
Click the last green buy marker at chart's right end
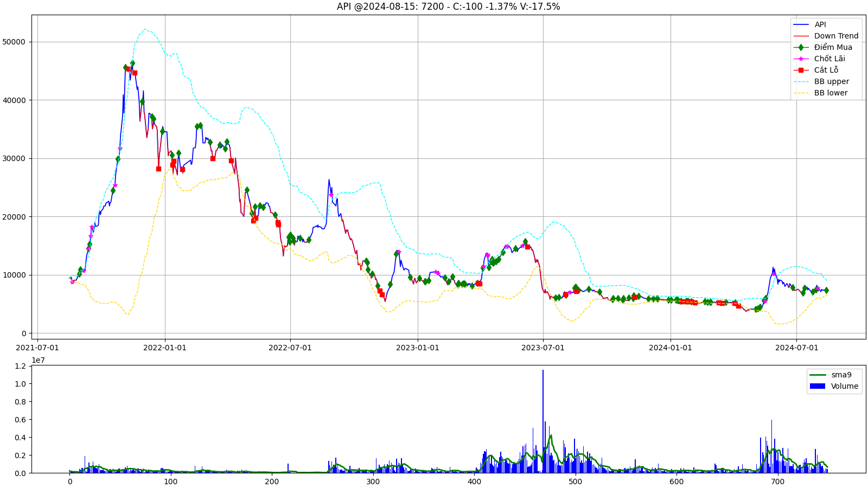click(826, 290)
